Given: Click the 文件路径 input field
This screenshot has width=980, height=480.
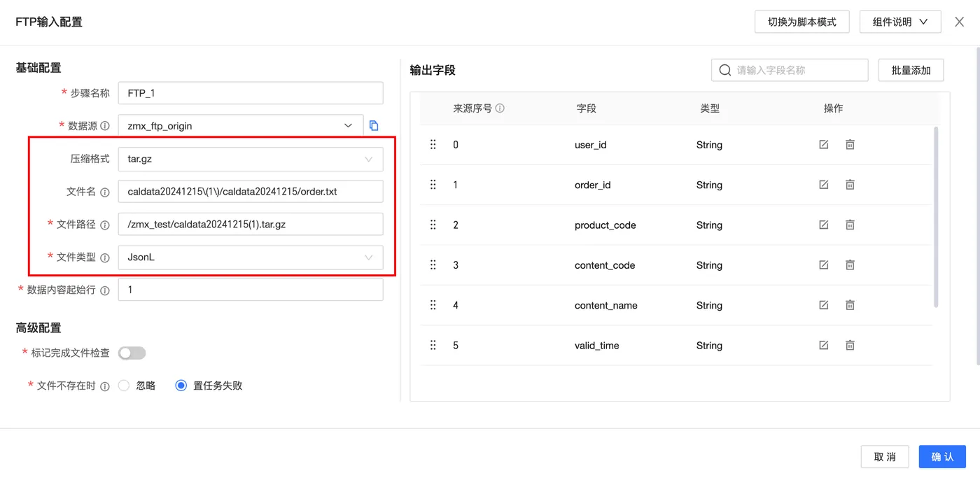Looking at the screenshot, I should point(251,225).
